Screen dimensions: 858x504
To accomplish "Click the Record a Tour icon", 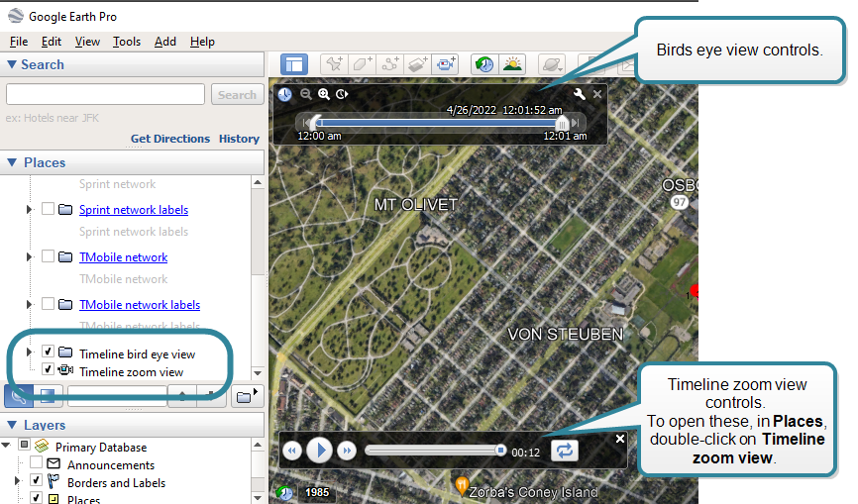I will (446, 64).
